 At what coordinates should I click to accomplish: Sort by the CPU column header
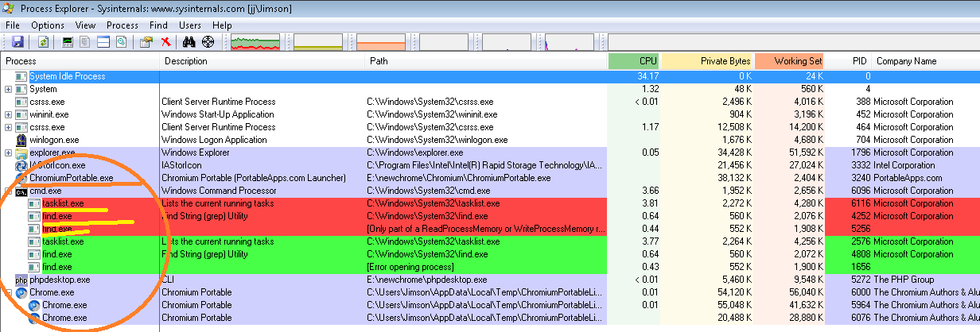[634, 61]
